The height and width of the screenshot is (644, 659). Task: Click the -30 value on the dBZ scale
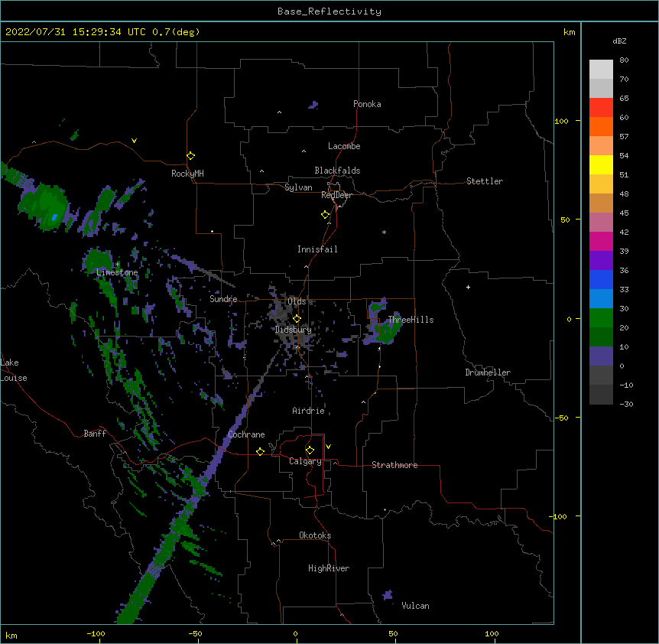pos(626,404)
